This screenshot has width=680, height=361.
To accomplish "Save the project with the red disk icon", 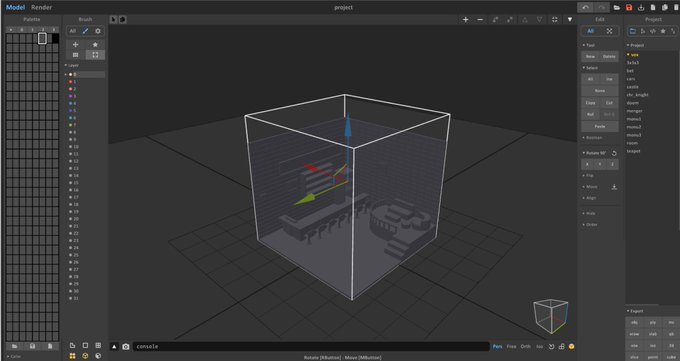I will [x=629, y=7].
